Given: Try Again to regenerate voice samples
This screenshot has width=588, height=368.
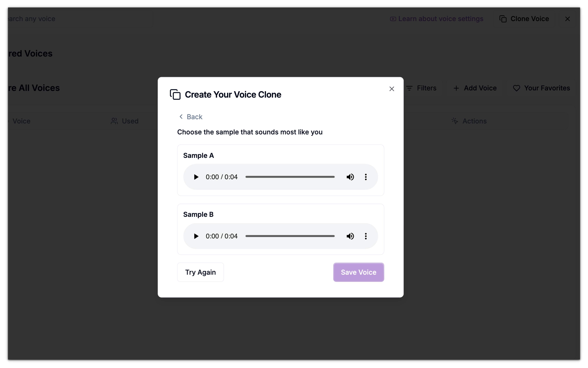Looking at the screenshot, I should pos(200,272).
